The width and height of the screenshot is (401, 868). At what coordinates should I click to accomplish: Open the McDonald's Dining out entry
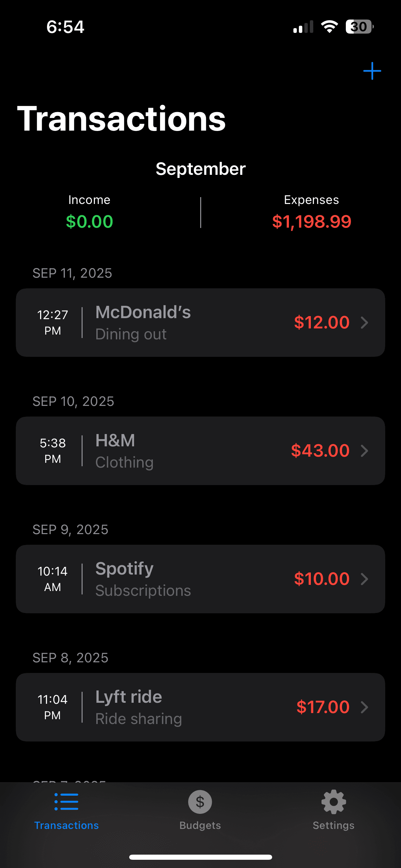click(143, 323)
